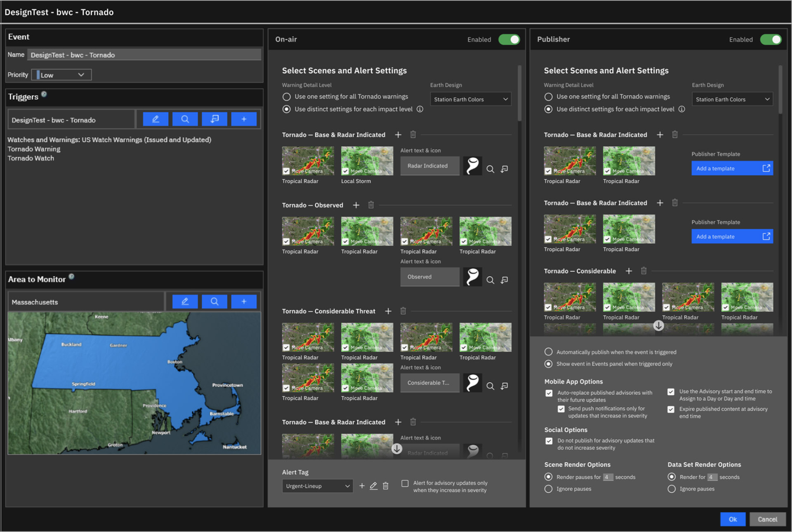The width and height of the screenshot is (792, 532).
Task: Expand the On-air Earth Design dropdown
Action: click(x=470, y=99)
